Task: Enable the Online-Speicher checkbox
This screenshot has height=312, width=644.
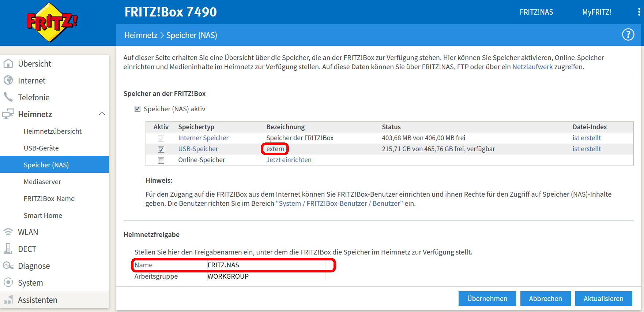Action: [x=161, y=160]
